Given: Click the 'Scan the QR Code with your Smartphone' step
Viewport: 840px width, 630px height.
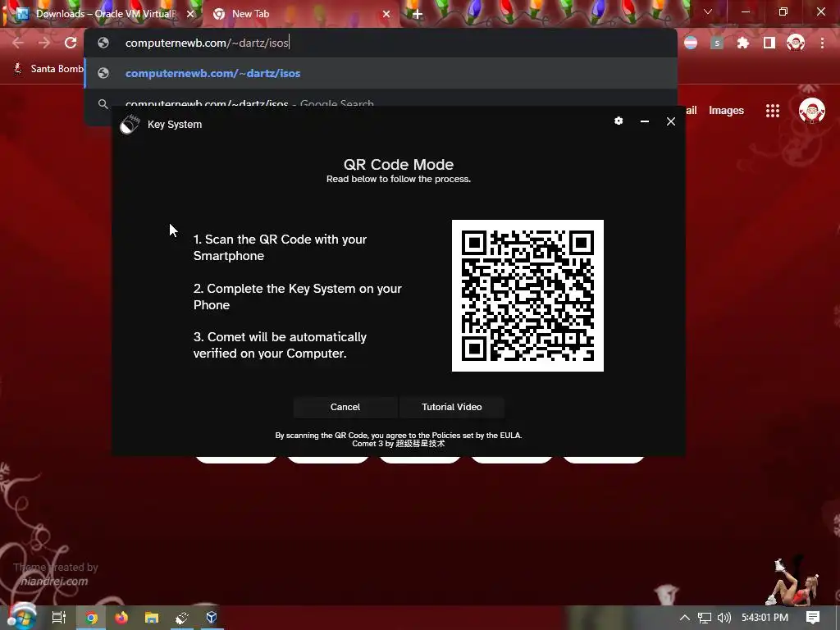Looking at the screenshot, I should coord(281,248).
